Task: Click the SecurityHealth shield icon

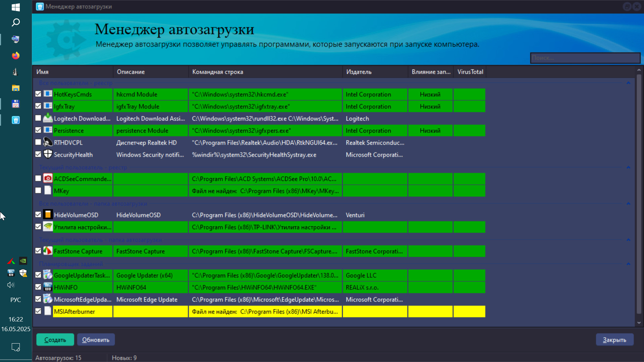Action: tap(48, 155)
